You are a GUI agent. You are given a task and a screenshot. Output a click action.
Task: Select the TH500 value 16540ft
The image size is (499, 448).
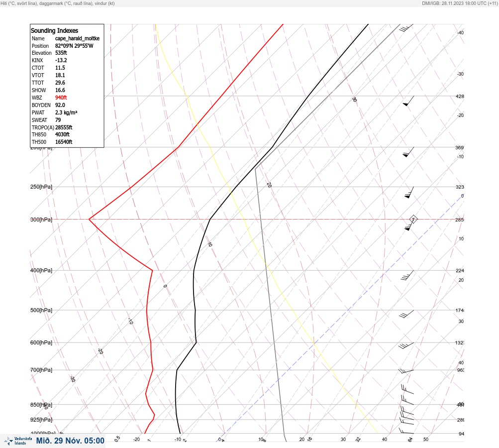[x=64, y=142]
